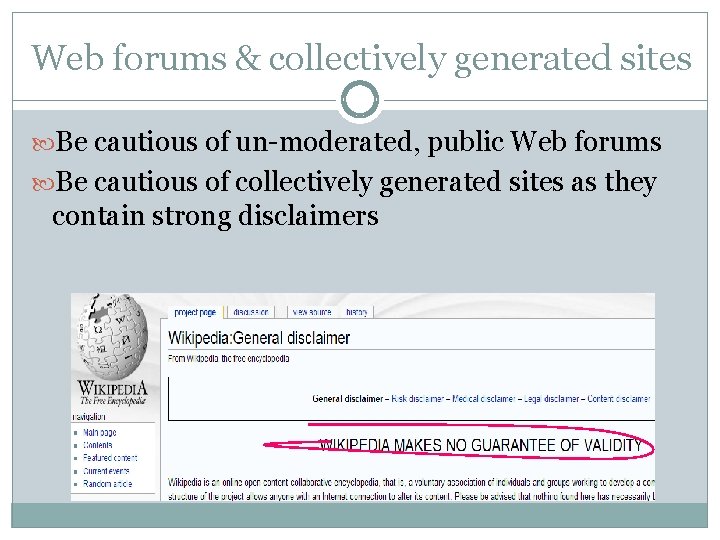720x540 pixels.
Task: Follow the Medical disclaimer link
Action: click(x=484, y=399)
